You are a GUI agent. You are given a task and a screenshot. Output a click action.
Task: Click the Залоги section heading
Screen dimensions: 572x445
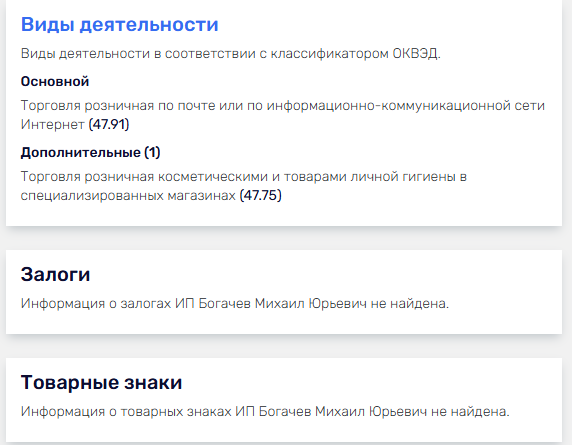55,274
